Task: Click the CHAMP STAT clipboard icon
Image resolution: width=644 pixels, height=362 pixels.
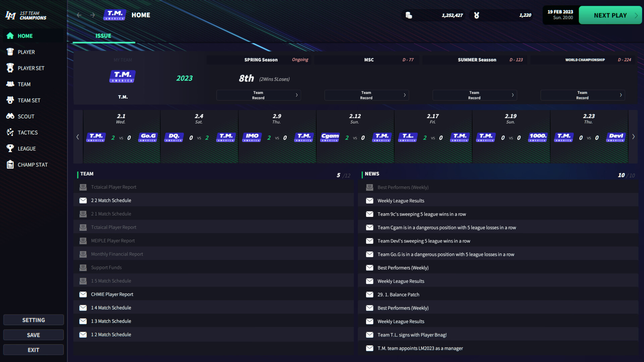Action: [x=10, y=165]
